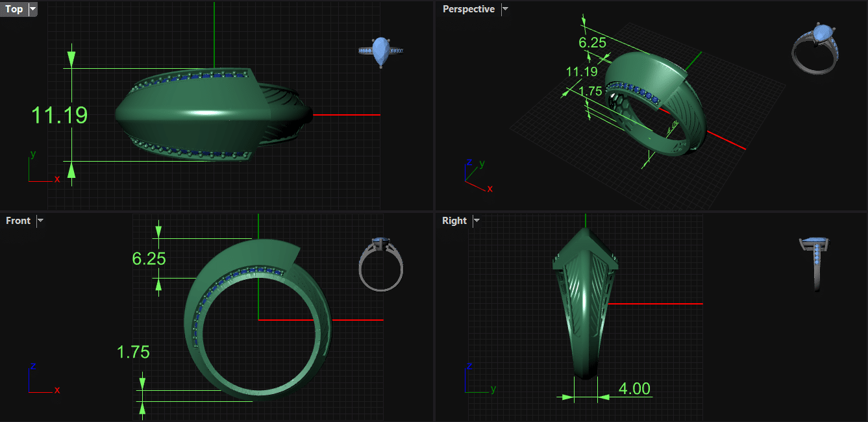Screen dimensions: 868x422
Task: Select the 4.00 dimension text in Right viewport
Action: tap(634, 389)
